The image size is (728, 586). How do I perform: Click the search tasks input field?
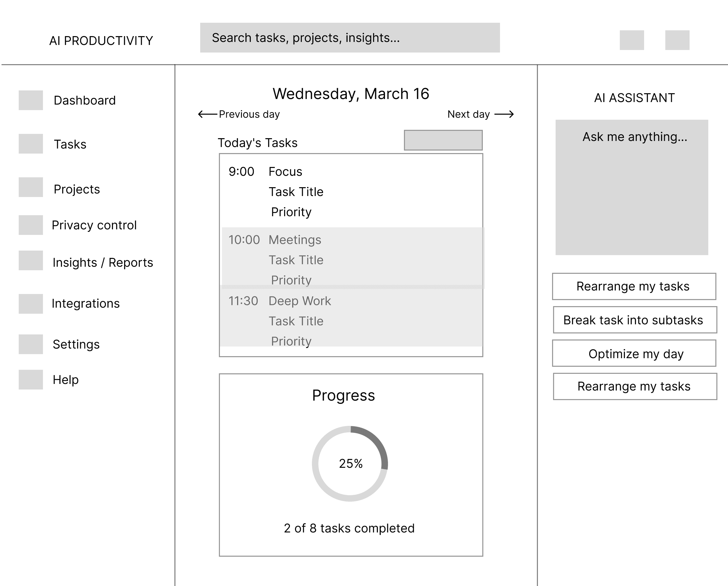tap(350, 38)
